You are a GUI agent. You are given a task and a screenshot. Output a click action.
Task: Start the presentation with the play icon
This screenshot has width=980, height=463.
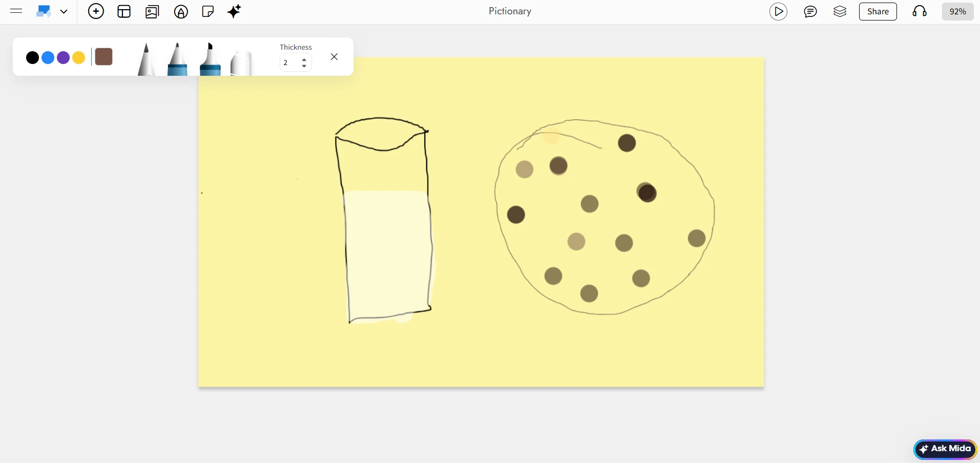click(x=778, y=11)
